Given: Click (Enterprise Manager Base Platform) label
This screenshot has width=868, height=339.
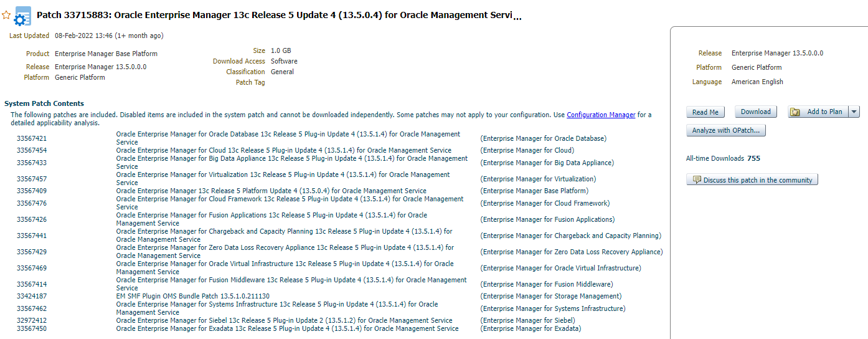Looking at the screenshot, I should (x=534, y=191).
